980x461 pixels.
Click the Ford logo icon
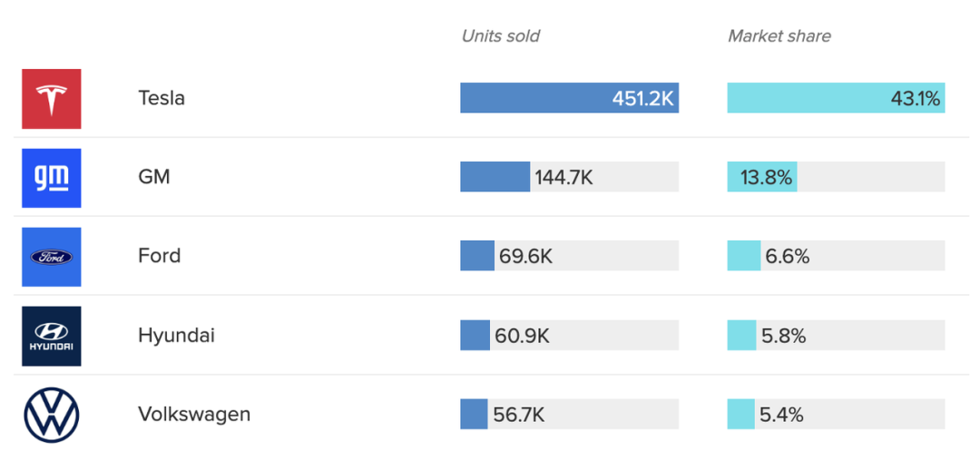pos(52,257)
